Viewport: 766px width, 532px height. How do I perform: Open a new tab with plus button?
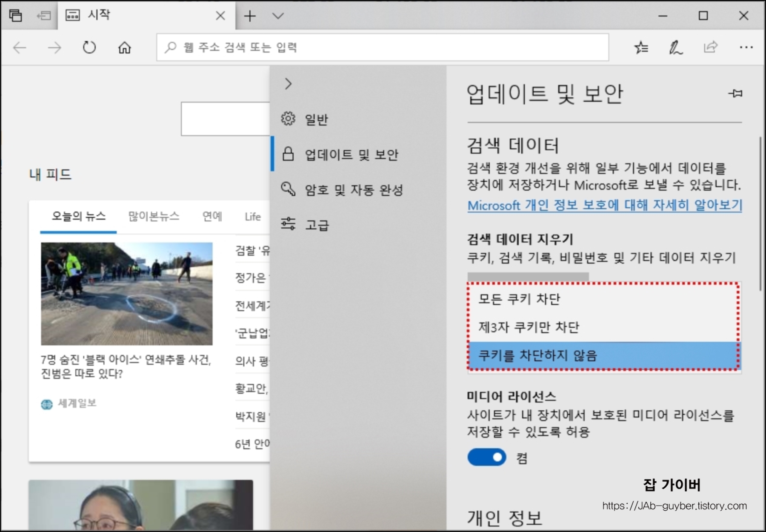tap(250, 16)
